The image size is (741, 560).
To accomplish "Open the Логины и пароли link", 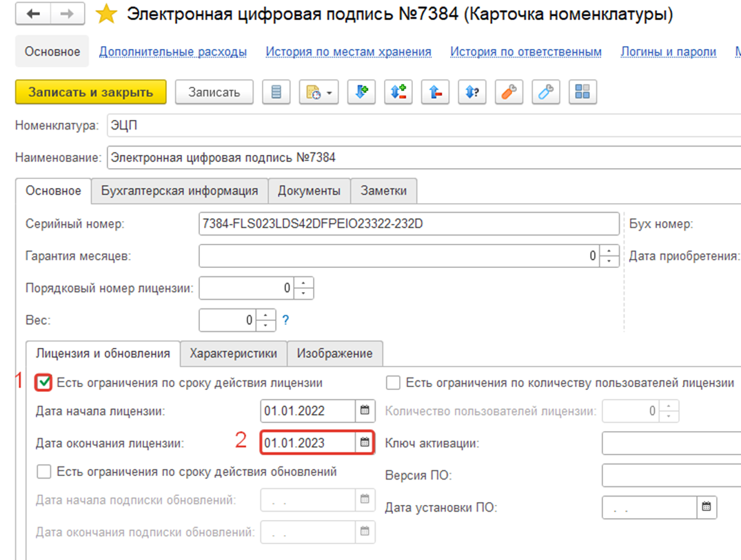I will tap(669, 52).
